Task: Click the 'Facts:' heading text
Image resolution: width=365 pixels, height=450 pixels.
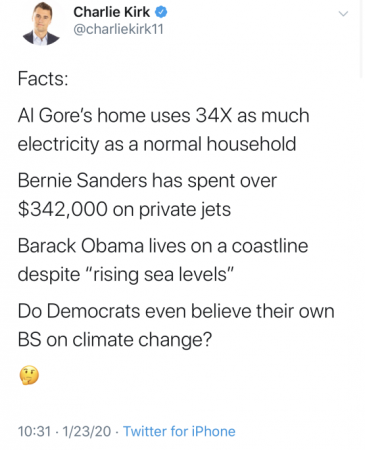Action: [x=43, y=79]
